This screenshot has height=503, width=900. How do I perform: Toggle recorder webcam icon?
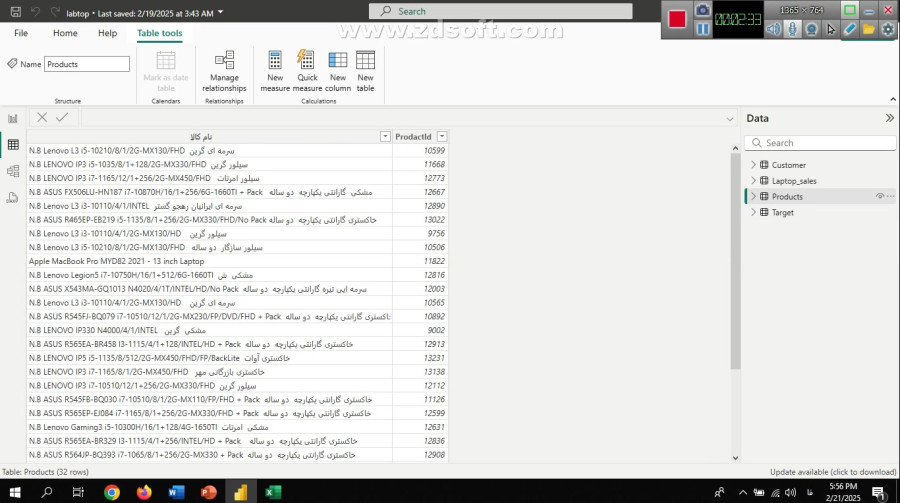(x=812, y=29)
